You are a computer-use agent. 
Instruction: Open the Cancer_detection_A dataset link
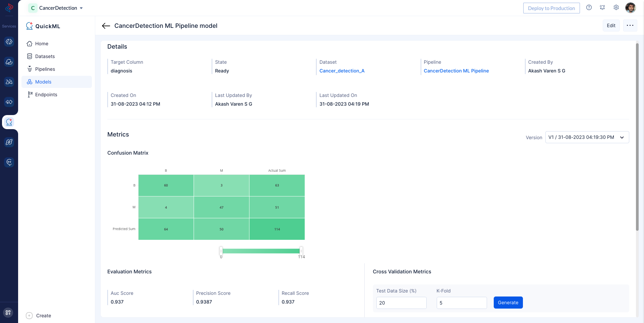pos(342,71)
